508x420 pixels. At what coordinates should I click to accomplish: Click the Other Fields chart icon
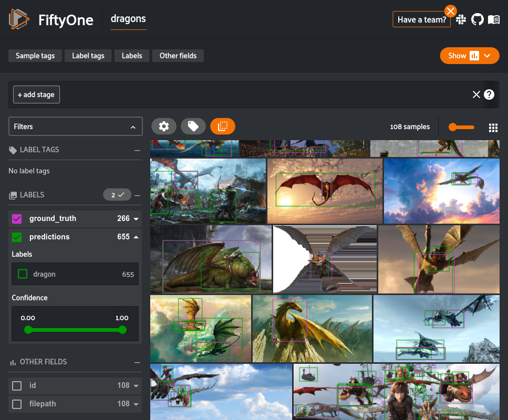point(13,362)
